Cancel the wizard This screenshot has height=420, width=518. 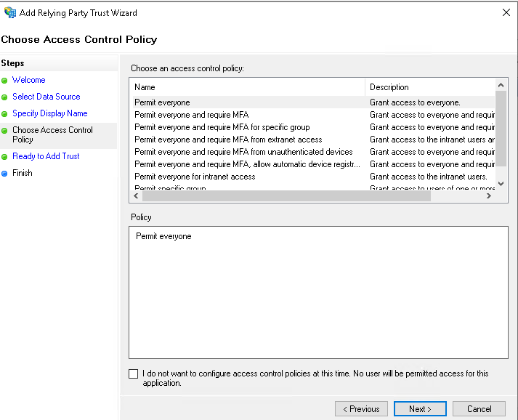coord(479,409)
